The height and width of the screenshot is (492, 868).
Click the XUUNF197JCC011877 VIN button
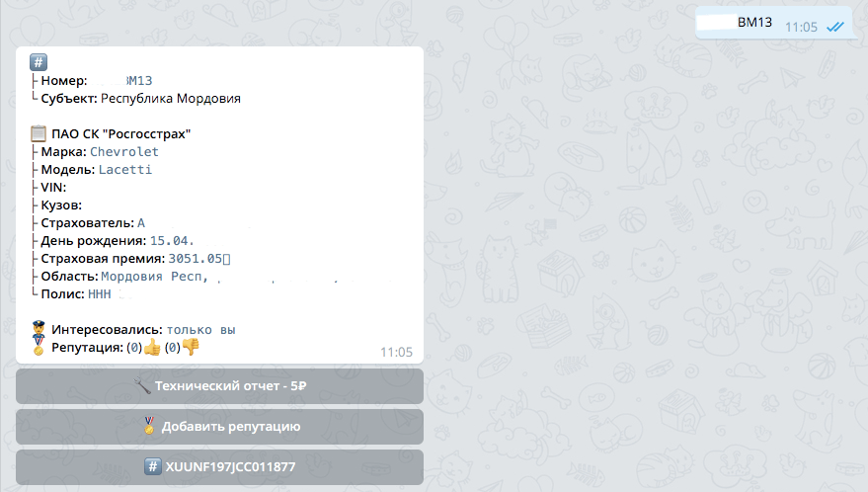pos(220,467)
